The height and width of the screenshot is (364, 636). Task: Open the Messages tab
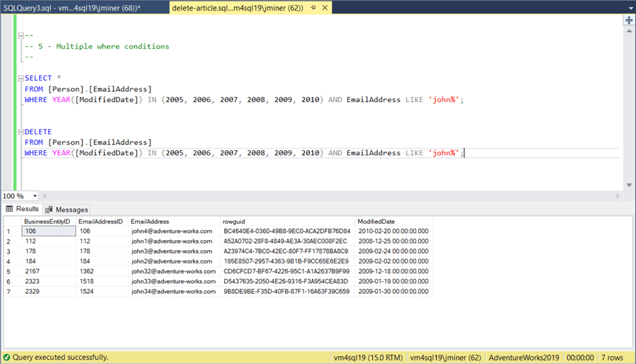[67, 210]
